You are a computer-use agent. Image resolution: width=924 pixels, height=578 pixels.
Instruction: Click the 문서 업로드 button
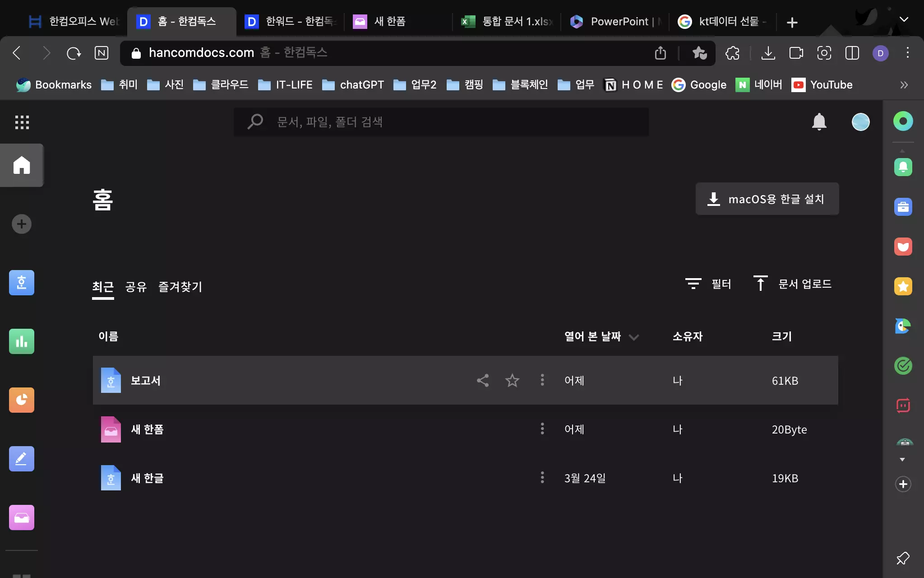coord(793,284)
